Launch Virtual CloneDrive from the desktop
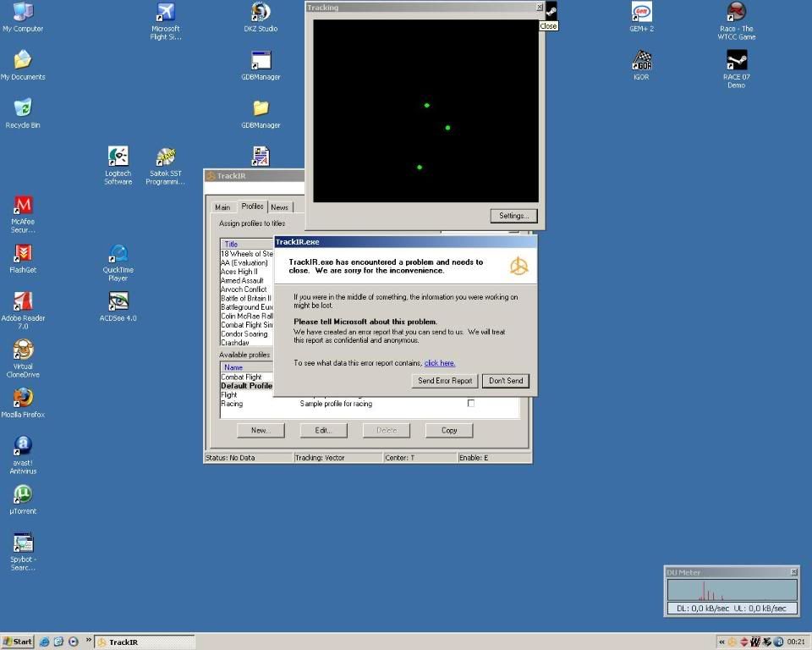The height and width of the screenshot is (650, 812). click(23, 350)
